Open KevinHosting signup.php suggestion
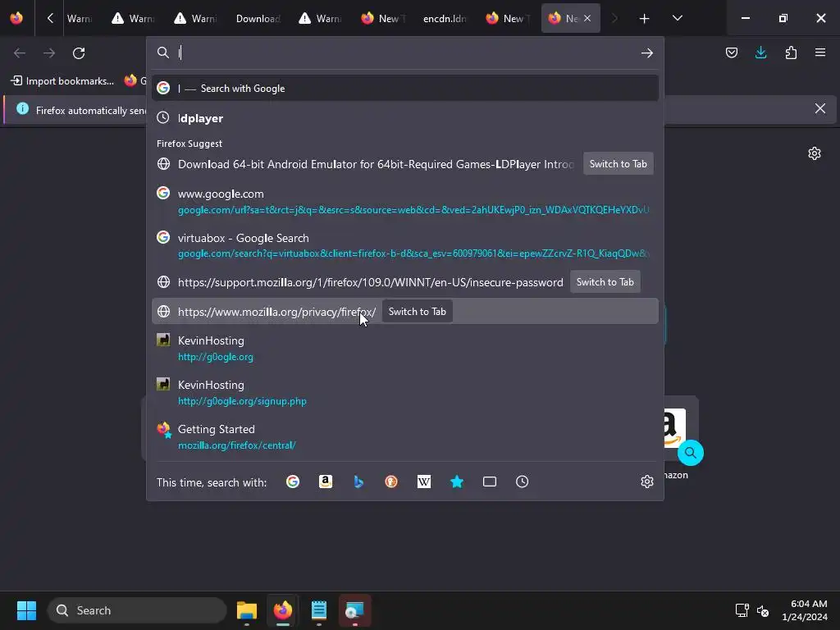This screenshot has width=840, height=630. (405, 393)
